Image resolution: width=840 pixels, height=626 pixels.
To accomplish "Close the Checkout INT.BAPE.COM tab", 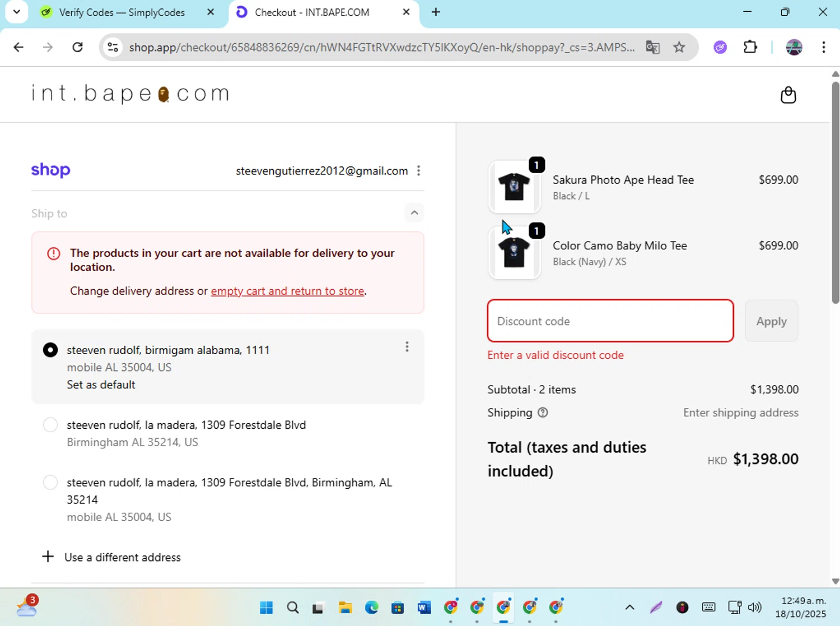I will tap(406, 12).
